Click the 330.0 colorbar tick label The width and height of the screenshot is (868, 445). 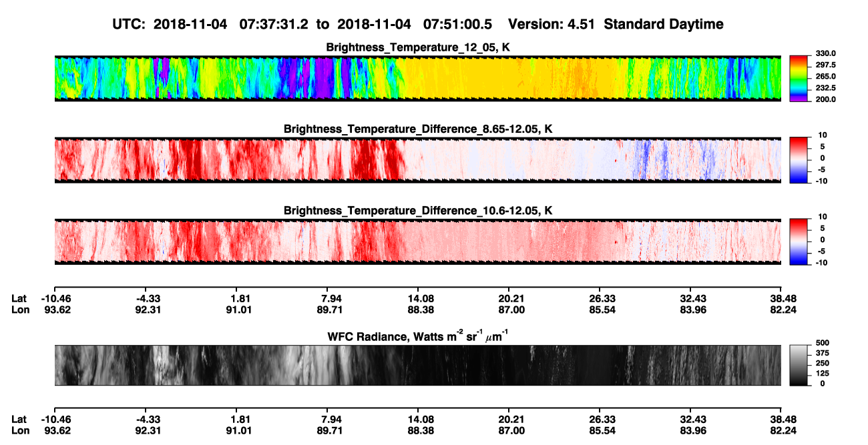point(825,53)
